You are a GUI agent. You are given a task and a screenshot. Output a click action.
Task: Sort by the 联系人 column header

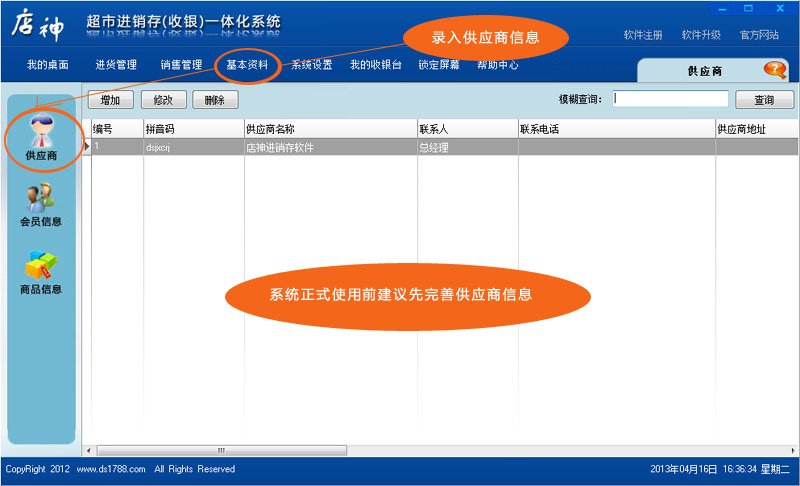(x=468, y=130)
